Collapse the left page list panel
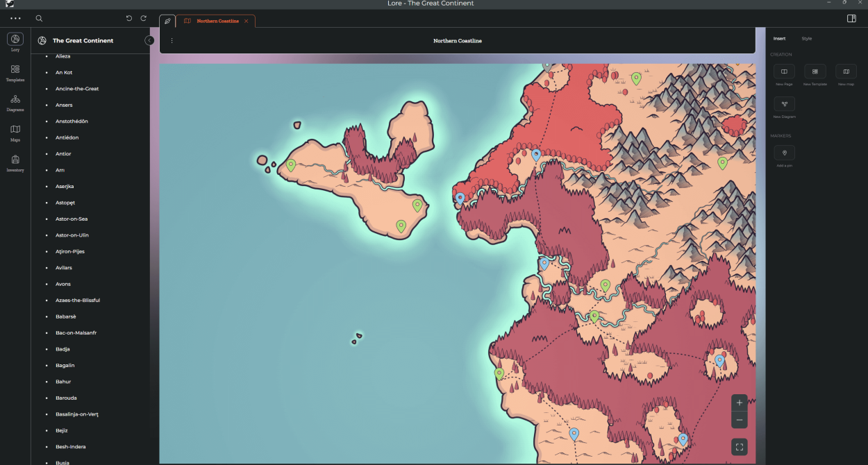 tap(149, 40)
